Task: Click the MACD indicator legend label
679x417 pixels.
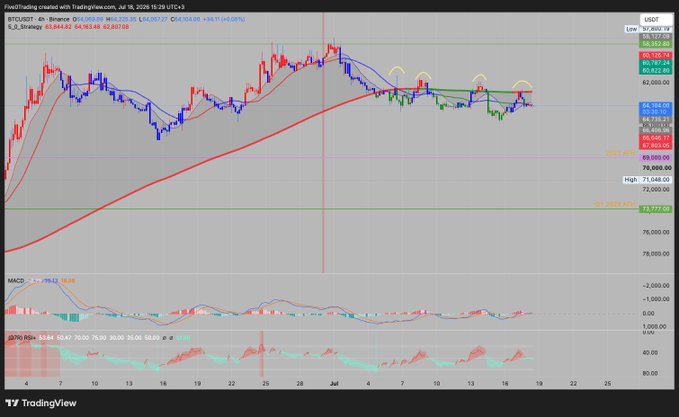Action: pos(16,281)
